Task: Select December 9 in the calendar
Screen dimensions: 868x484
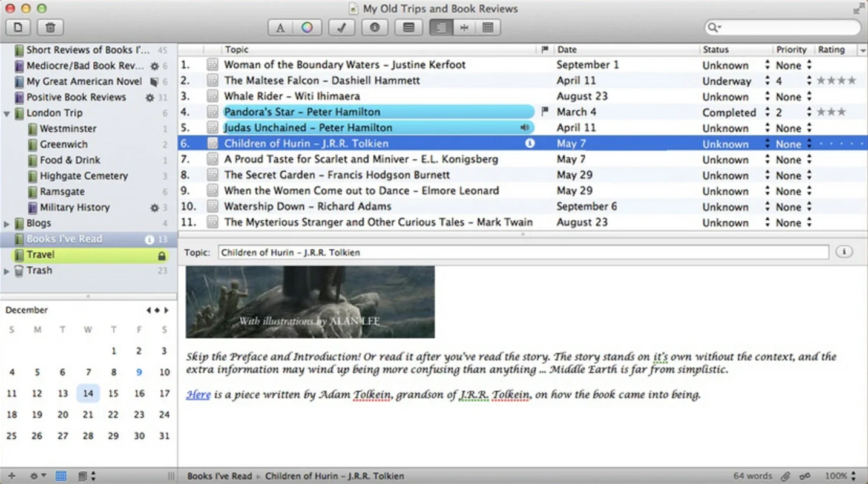Action: click(139, 372)
